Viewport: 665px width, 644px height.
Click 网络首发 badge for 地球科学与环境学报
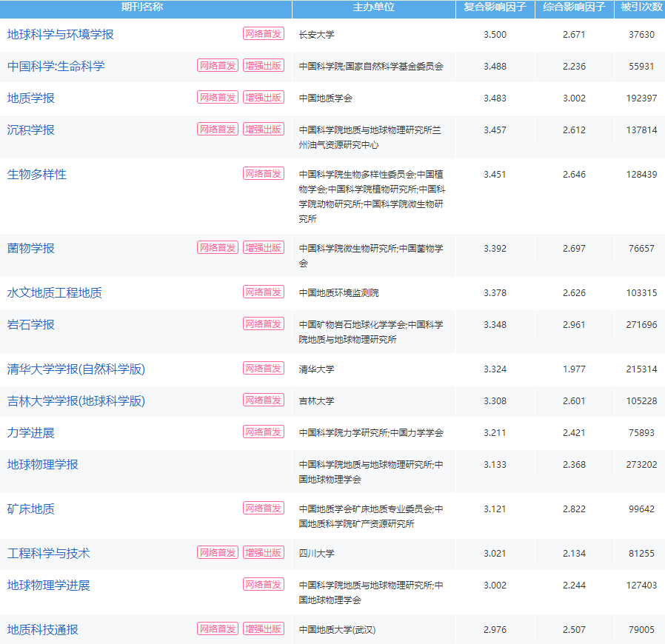264,33
